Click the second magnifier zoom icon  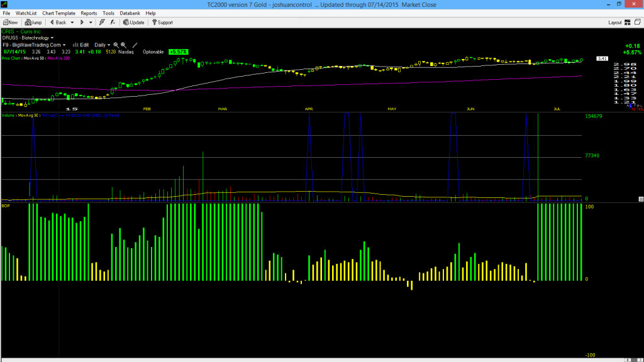(x=123, y=45)
